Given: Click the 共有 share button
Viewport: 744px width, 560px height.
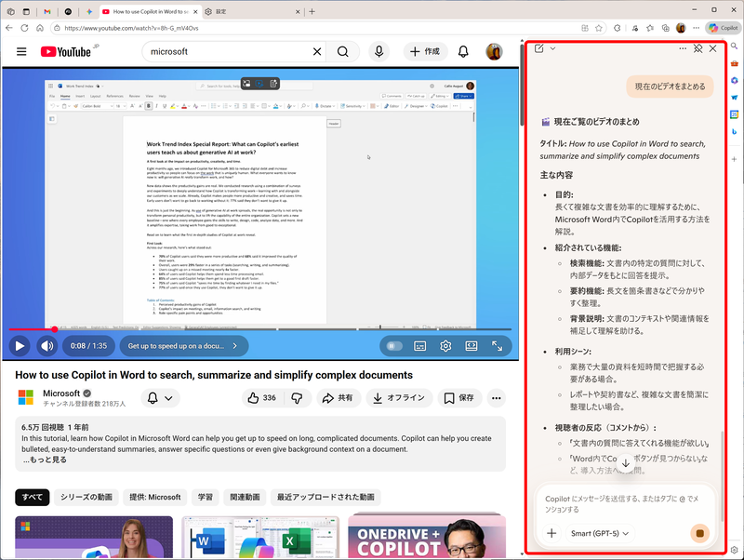Looking at the screenshot, I should [x=339, y=397].
